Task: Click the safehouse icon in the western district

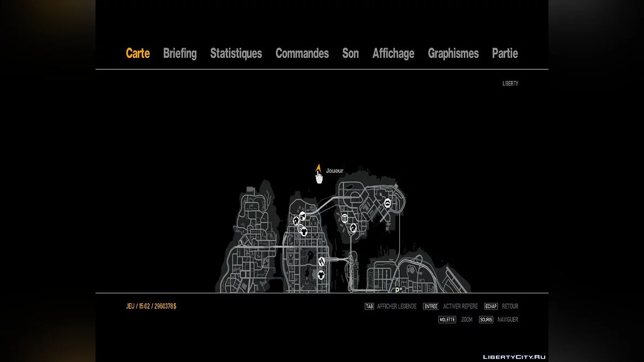Action: click(x=296, y=221)
